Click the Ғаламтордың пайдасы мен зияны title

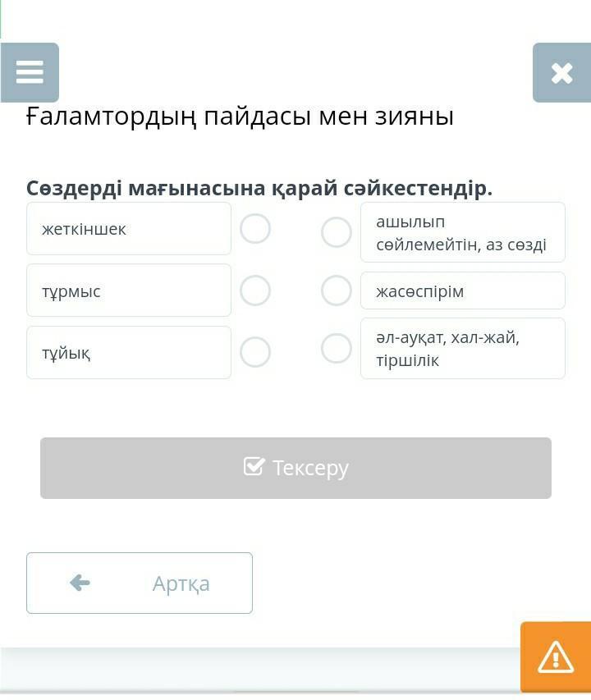point(241,117)
